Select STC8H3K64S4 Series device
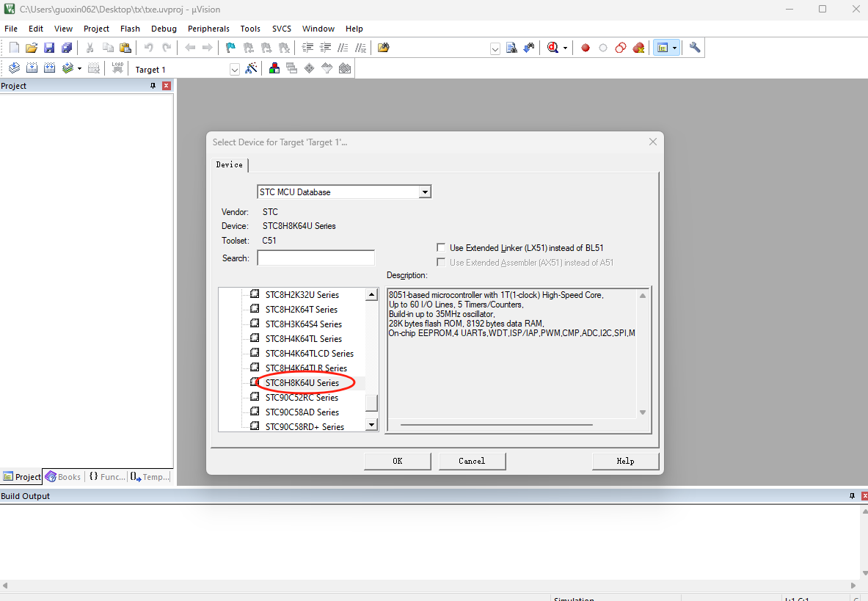 (304, 324)
